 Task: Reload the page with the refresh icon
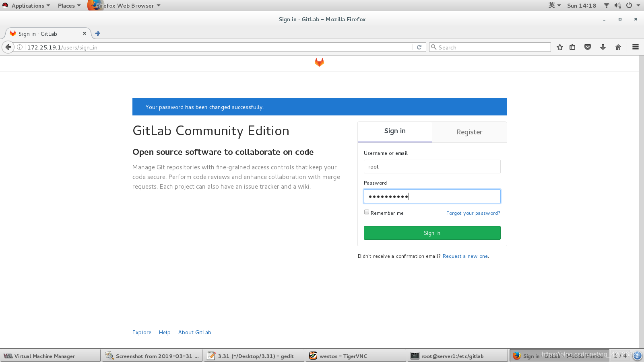(x=419, y=47)
